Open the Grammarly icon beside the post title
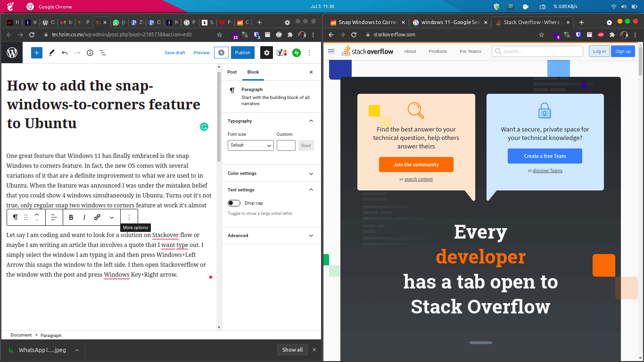This screenshot has width=644, height=362. [204, 126]
